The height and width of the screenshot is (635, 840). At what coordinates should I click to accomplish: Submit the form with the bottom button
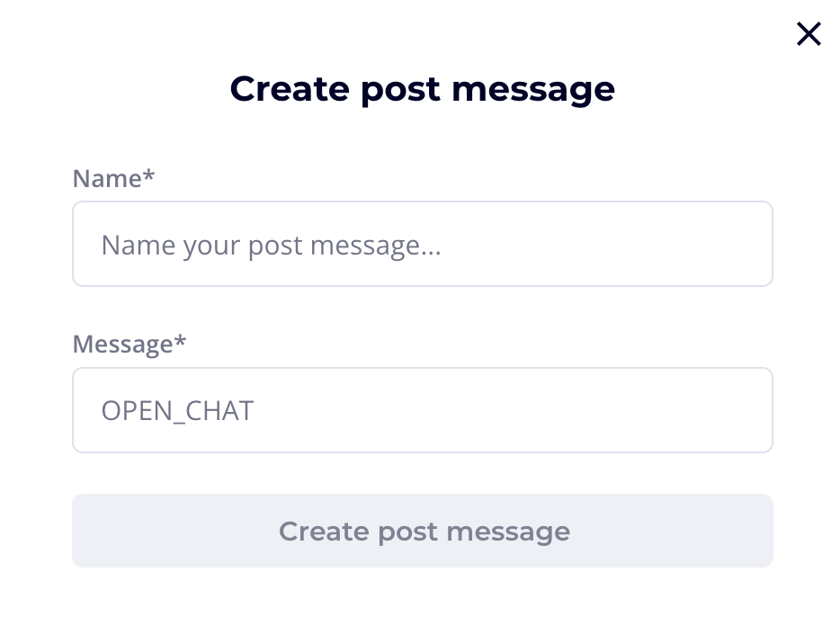pos(423,531)
